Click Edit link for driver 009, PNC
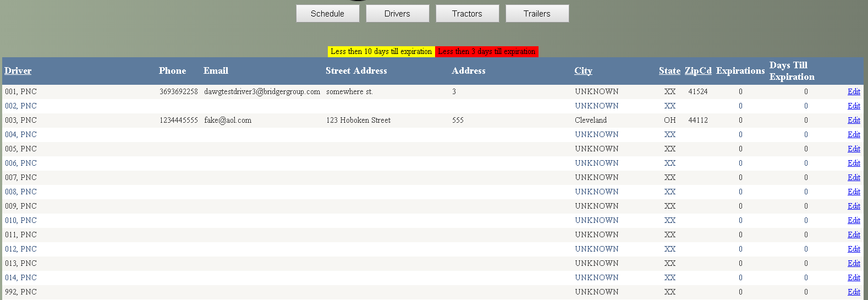Screen dimensions: 868x300 854,206
